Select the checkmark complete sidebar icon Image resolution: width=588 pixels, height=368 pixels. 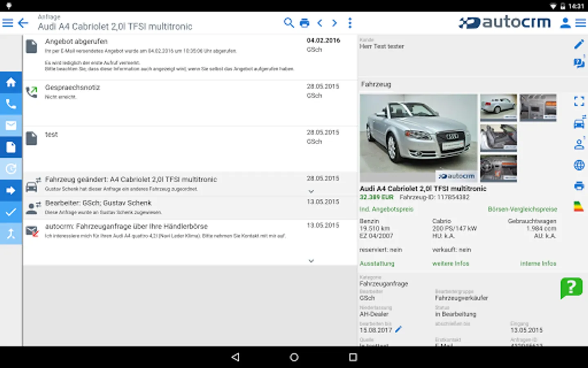point(11,212)
